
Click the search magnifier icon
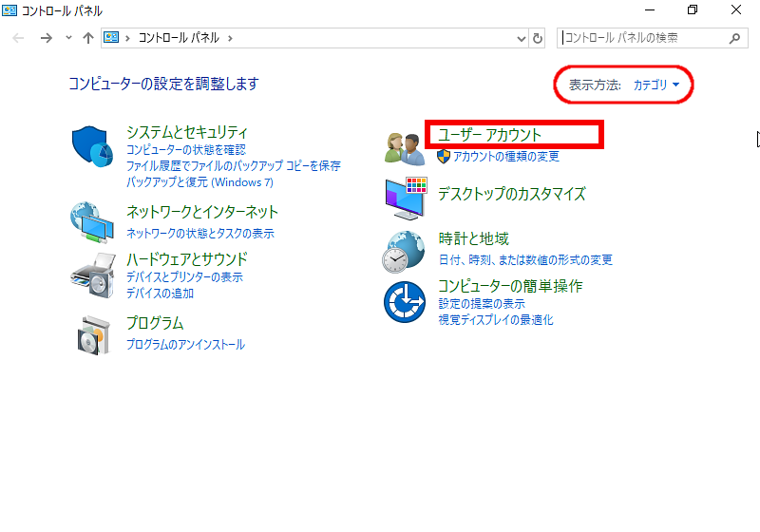(734, 38)
